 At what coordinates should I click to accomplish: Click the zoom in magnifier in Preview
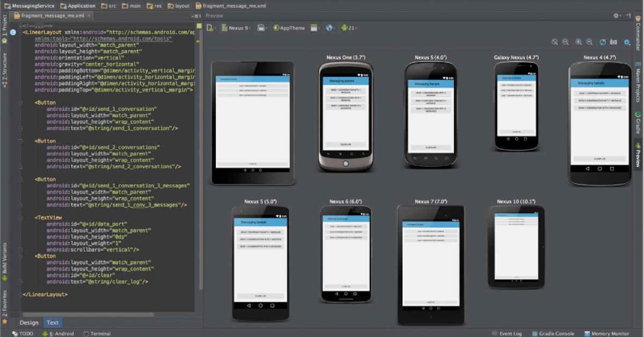pos(579,42)
